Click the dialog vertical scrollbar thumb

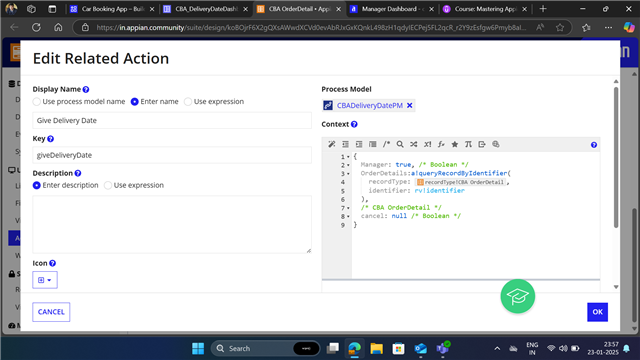point(616,157)
